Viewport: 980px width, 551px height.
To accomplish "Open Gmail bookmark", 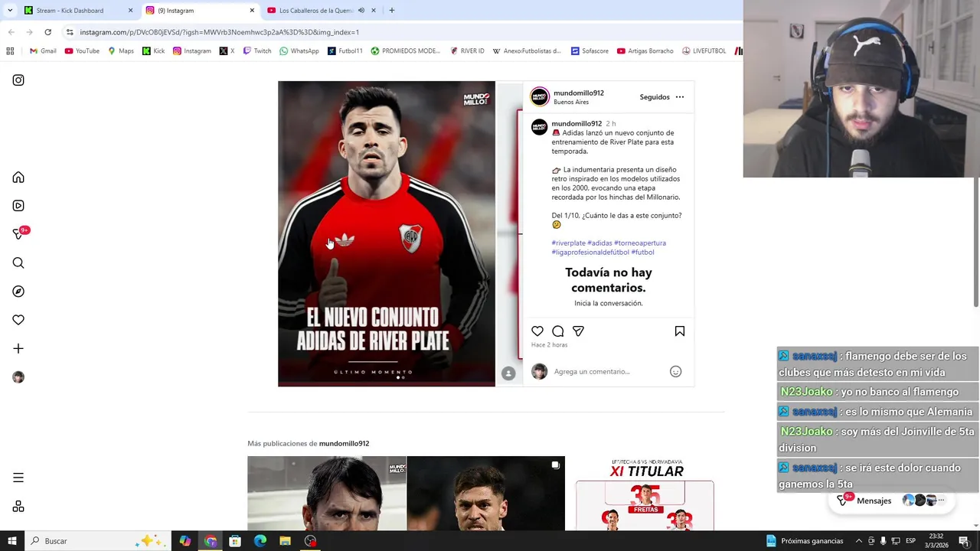I will click(43, 51).
